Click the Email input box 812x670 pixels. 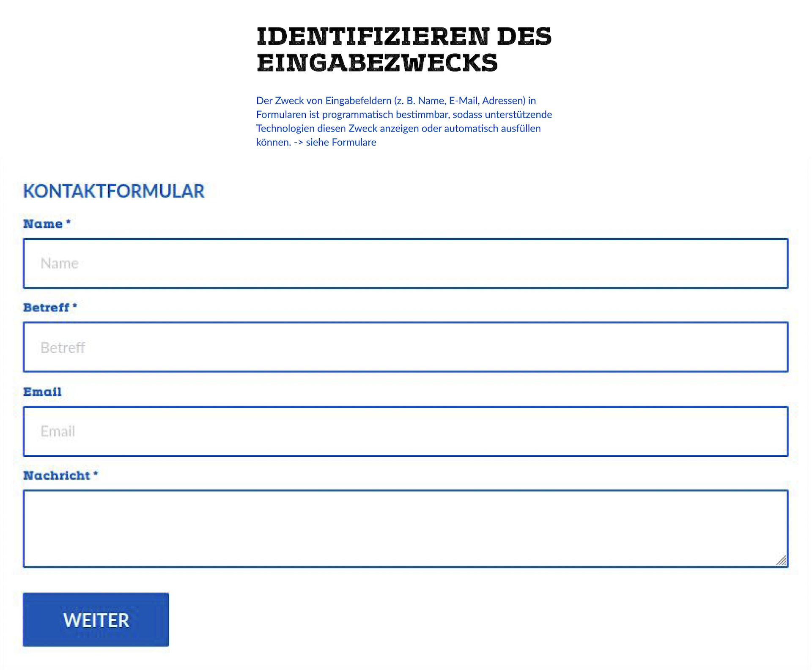coord(405,431)
